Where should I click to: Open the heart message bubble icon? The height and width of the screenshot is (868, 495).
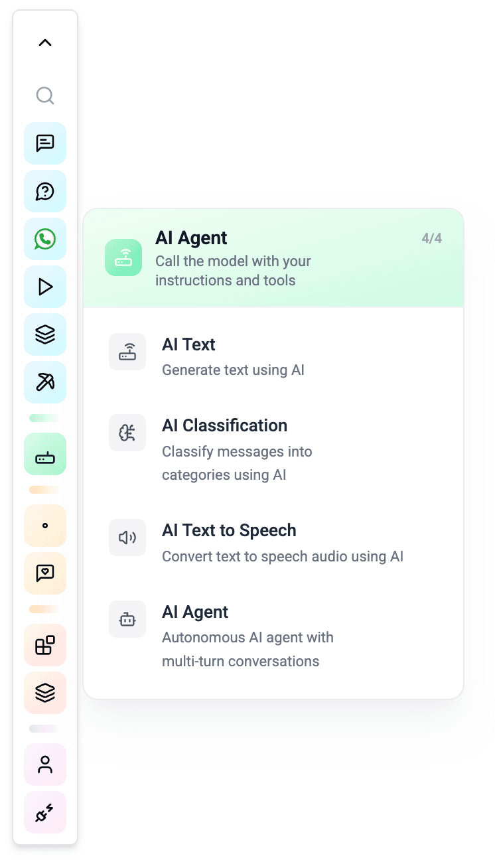[45, 573]
